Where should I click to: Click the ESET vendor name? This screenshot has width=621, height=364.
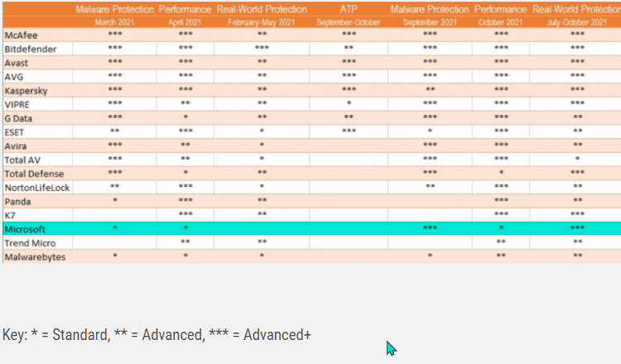pos(14,132)
